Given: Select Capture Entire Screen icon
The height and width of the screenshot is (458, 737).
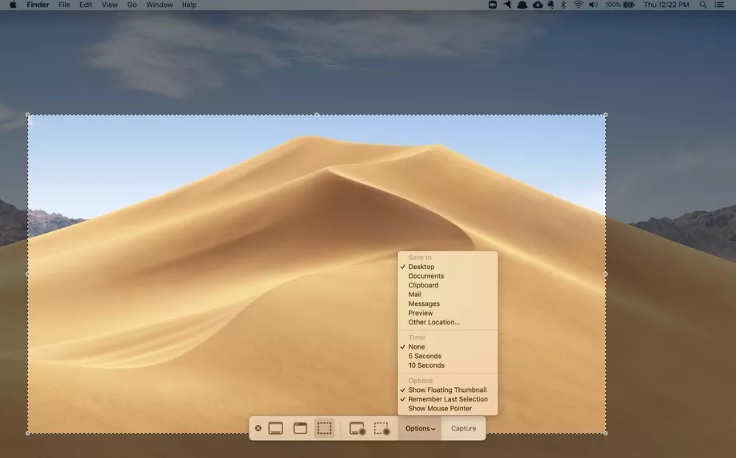Looking at the screenshot, I should click(275, 428).
